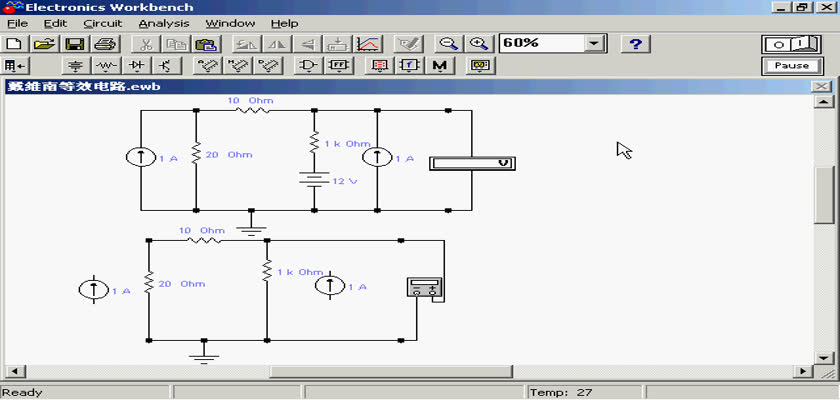Screen dimensions: 840x400
Task: Click the Copy icon
Action: click(x=175, y=44)
